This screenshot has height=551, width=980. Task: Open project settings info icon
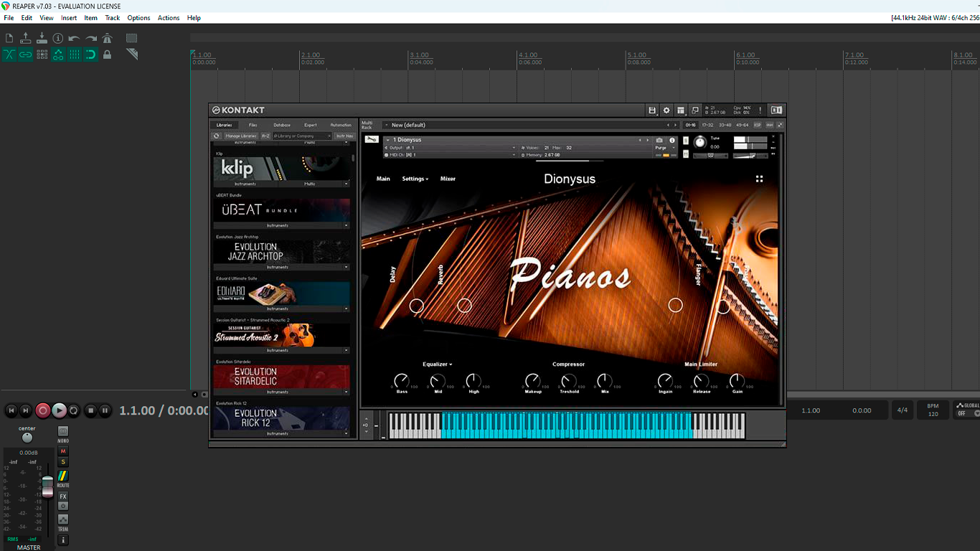click(x=58, y=38)
